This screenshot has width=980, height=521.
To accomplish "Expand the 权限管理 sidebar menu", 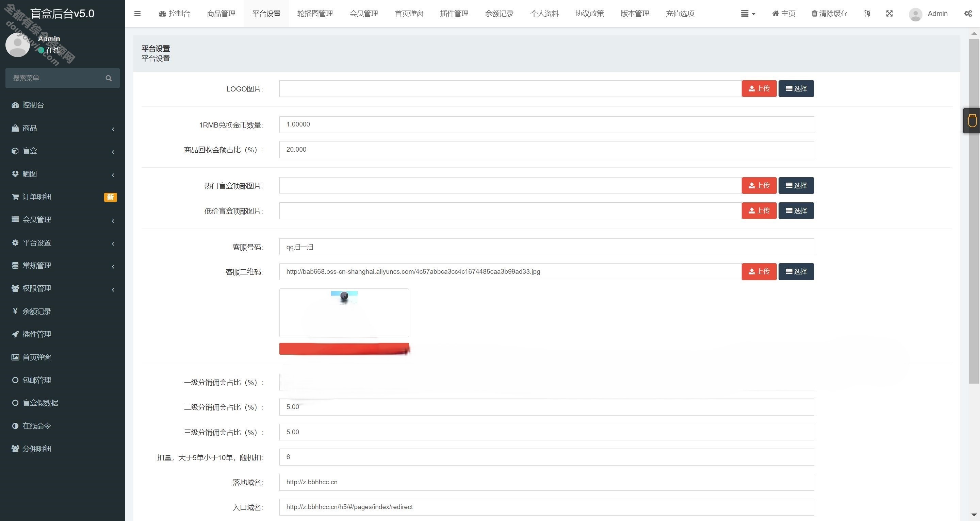I will point(62,288).
